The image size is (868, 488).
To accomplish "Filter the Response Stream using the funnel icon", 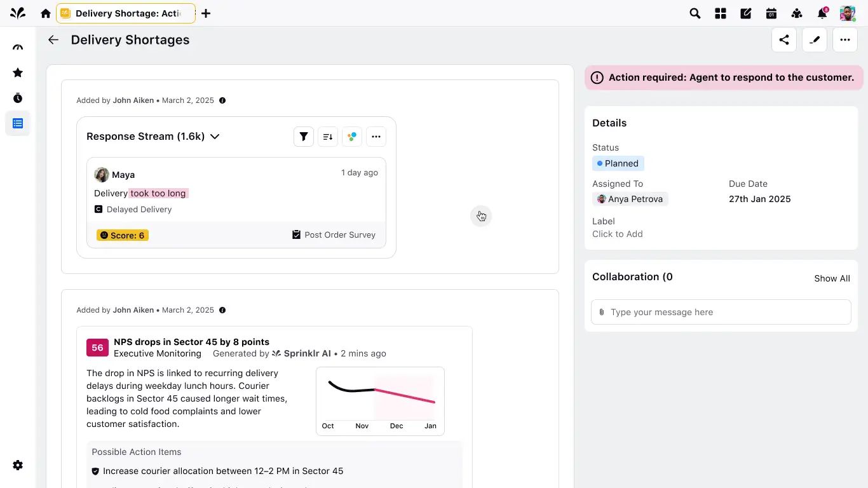I will coord(303,136).
